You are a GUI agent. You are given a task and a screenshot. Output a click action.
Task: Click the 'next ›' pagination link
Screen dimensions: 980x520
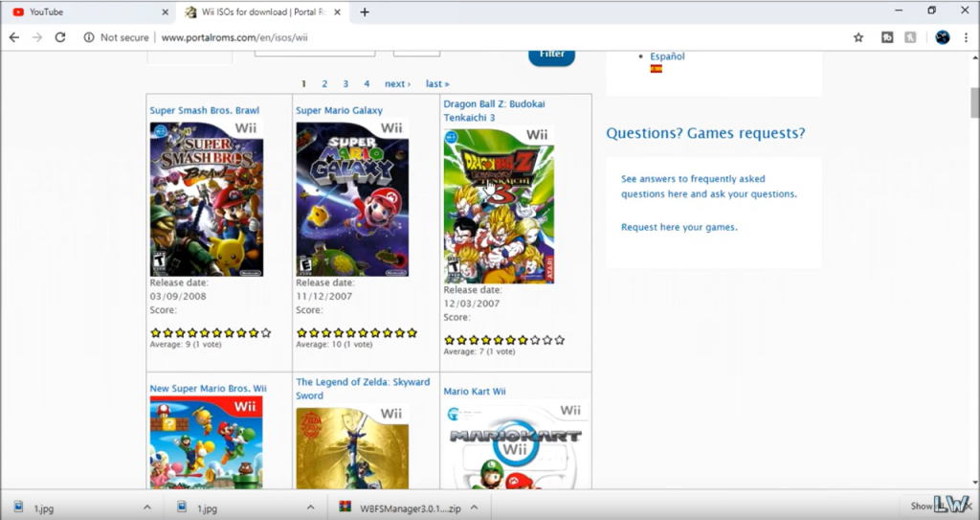click(x=397, y=84)
